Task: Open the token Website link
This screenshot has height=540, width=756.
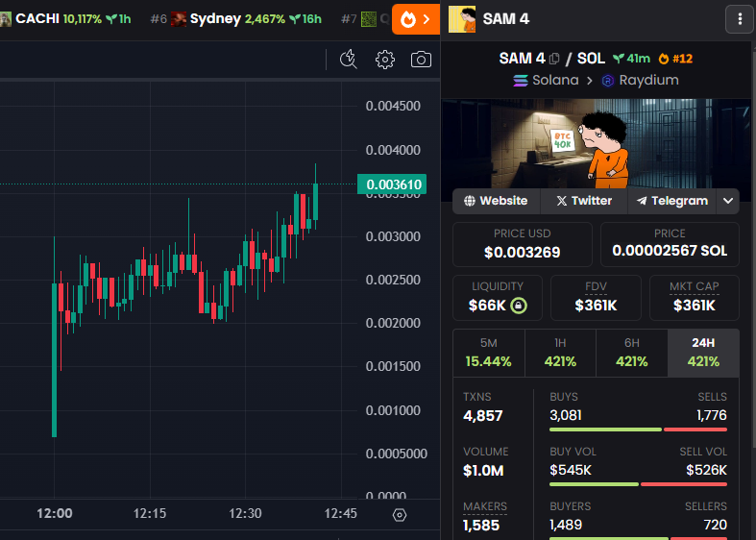Action: [496, 201]
